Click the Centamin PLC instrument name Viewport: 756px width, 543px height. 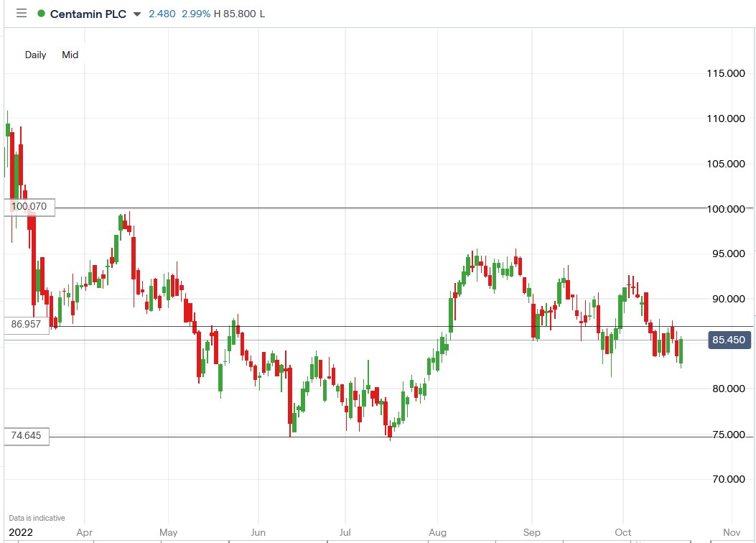[x=88, y=14]
